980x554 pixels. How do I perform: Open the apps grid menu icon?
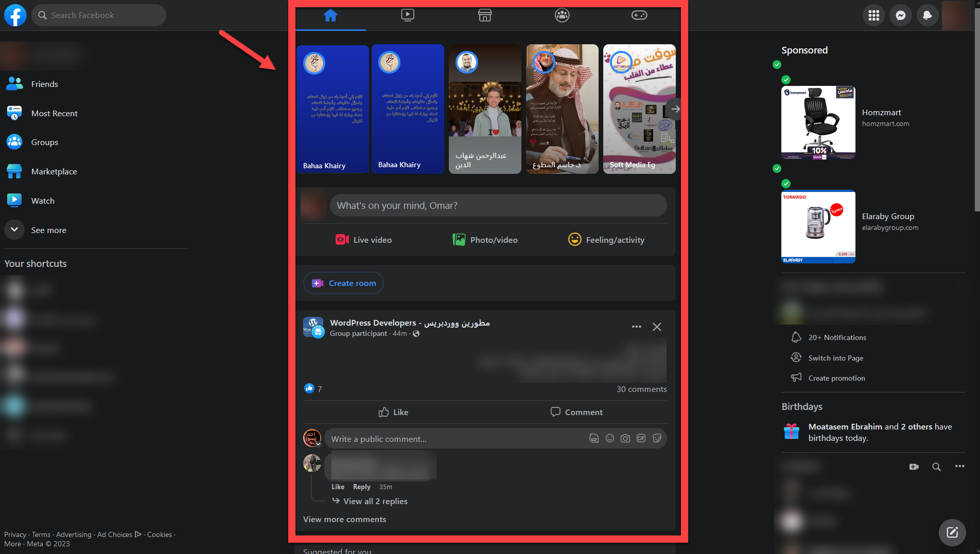click(873, 15)
